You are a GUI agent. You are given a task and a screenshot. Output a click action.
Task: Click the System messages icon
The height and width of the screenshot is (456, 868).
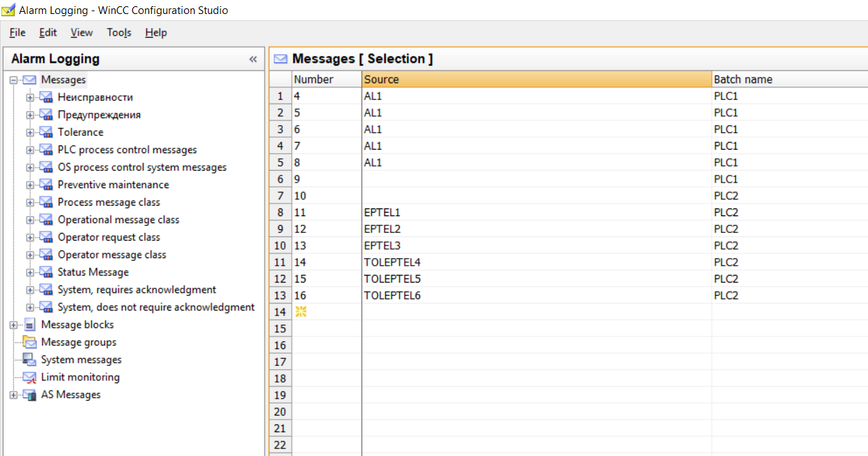coord(29,359)
